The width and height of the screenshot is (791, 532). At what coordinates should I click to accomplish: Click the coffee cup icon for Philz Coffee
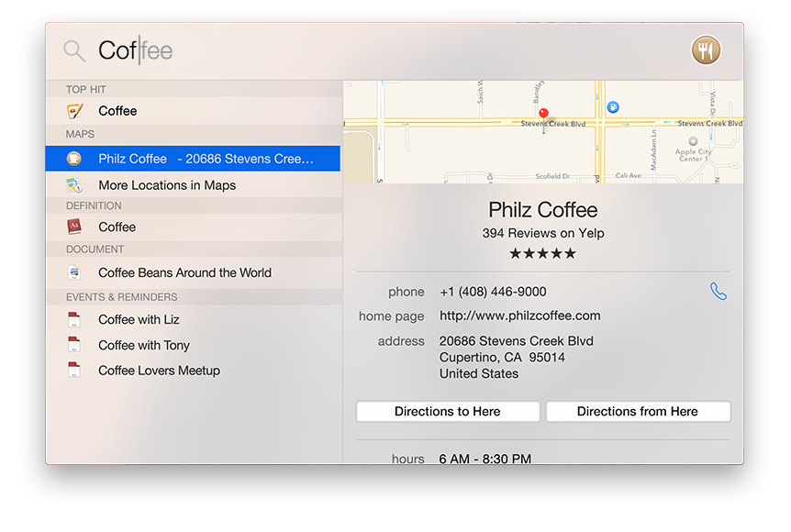coord(74,159)
